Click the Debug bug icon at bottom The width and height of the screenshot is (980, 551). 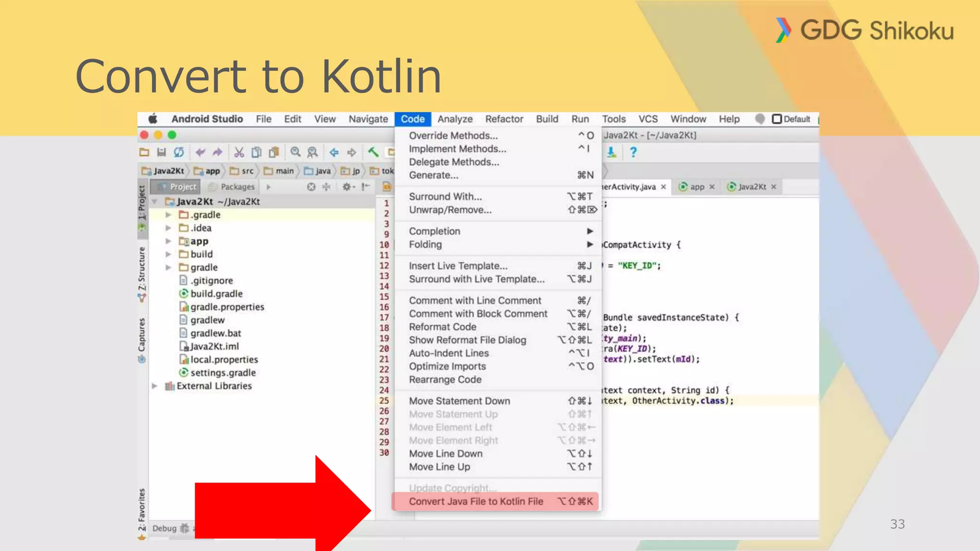(184, 529)
